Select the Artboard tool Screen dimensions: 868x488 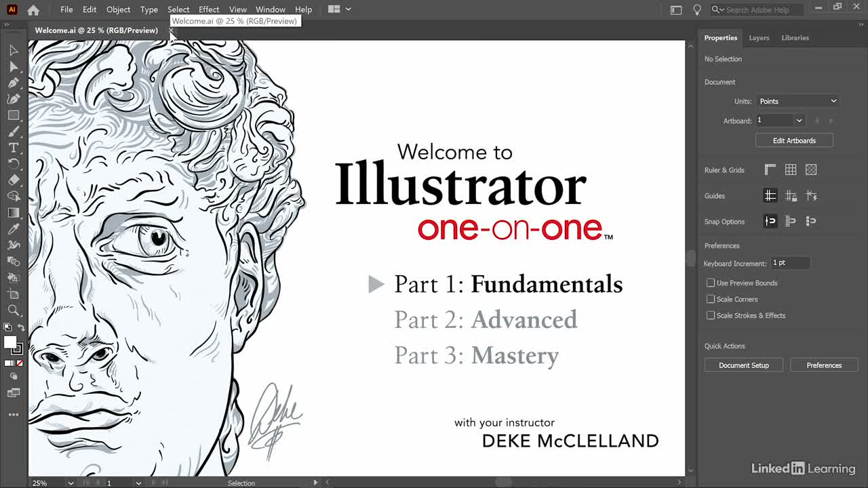14,294
